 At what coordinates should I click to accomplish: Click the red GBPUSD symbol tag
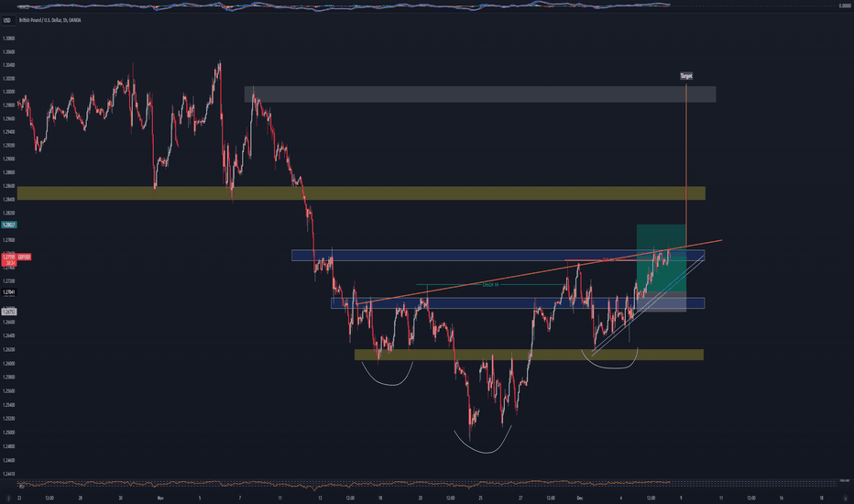click(x=24, y=257)
